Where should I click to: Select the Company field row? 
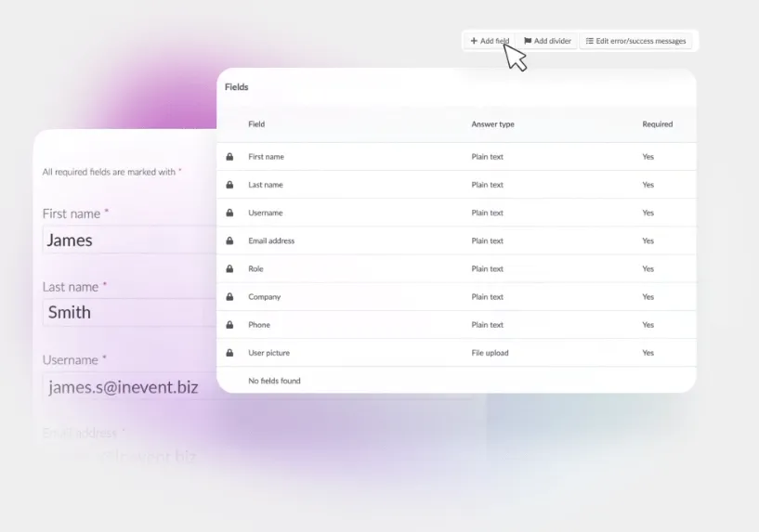click(x=456, y=297)
